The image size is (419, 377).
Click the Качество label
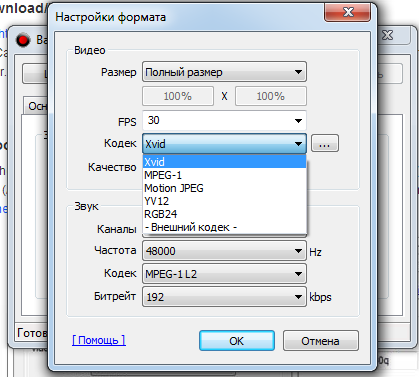tap(112, 167)
